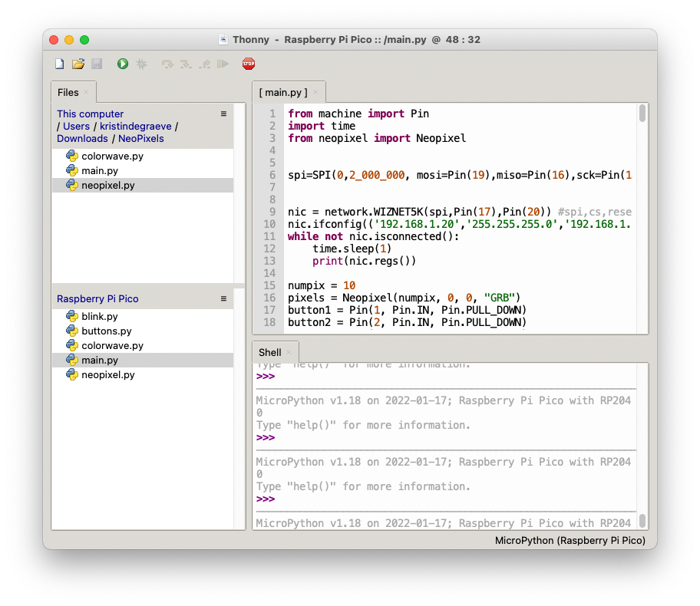This screenshot has width=700, height=606.
Task: Click line number 6 in the gutter
Action: [272, 175]
